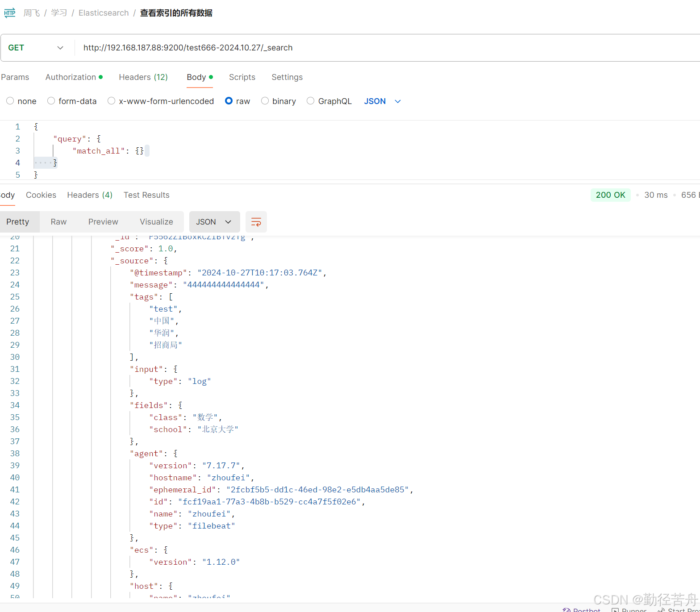
Task: Click the request title 查看索引的所有数据
Action: [x=176, y=13]
